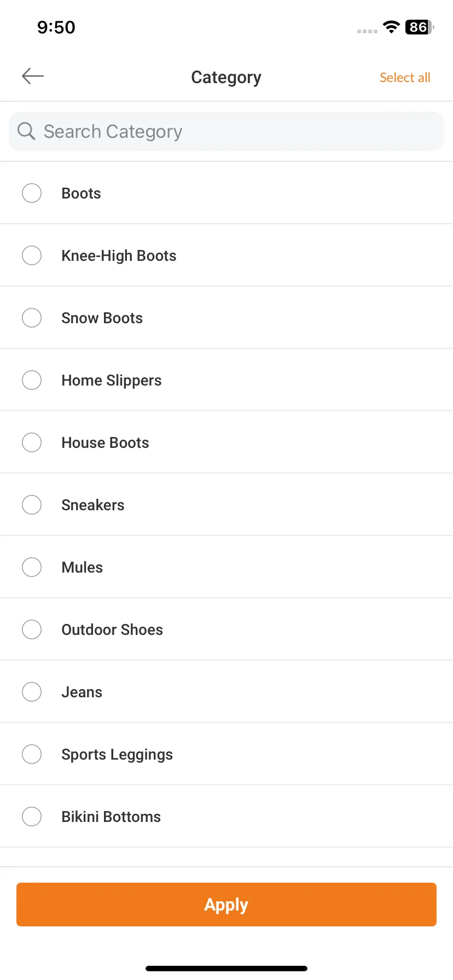The width and height of the screenshot is (453, 980).
Task: Tap the Sneakers row label
Action: coord(93,505)
